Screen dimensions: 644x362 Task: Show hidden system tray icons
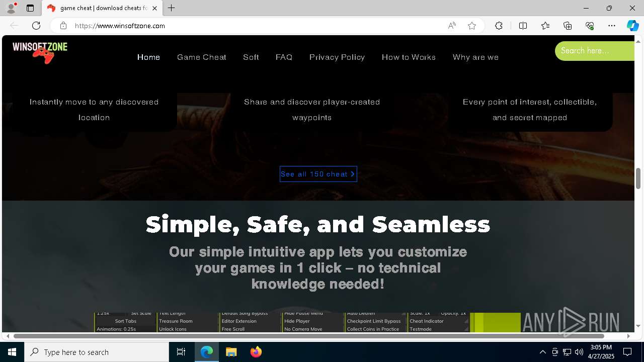(x=542, y=352)
